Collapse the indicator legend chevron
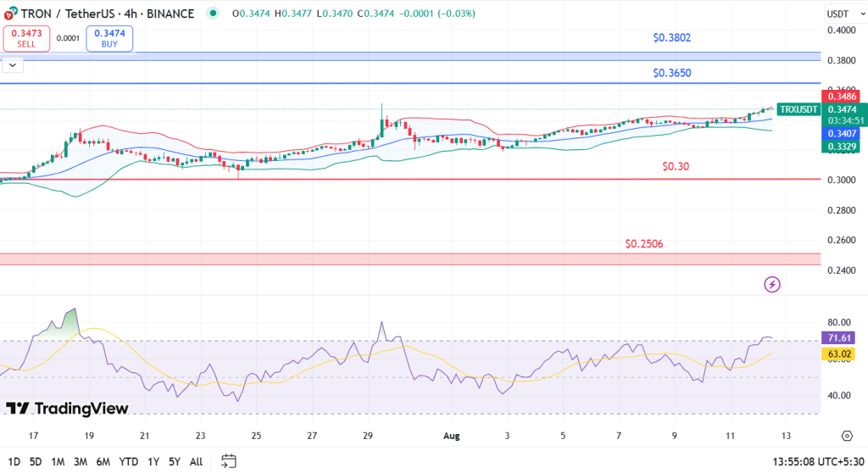The width and height of the screenshot is (868, 473). 13,64
